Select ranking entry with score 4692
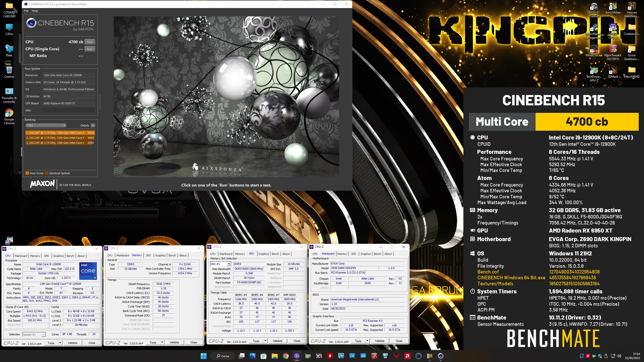 tap(60, 138)
